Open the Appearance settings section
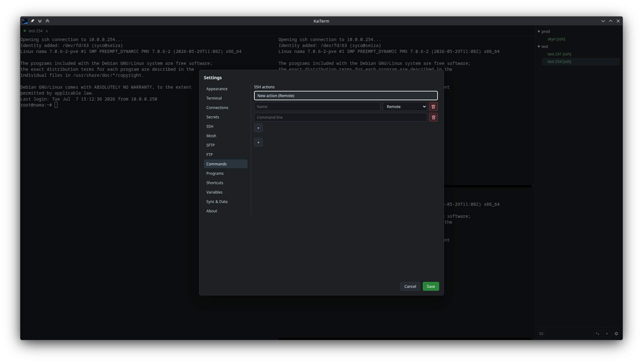The height and width of the screenshot is (364, 643). click(226, 89)
